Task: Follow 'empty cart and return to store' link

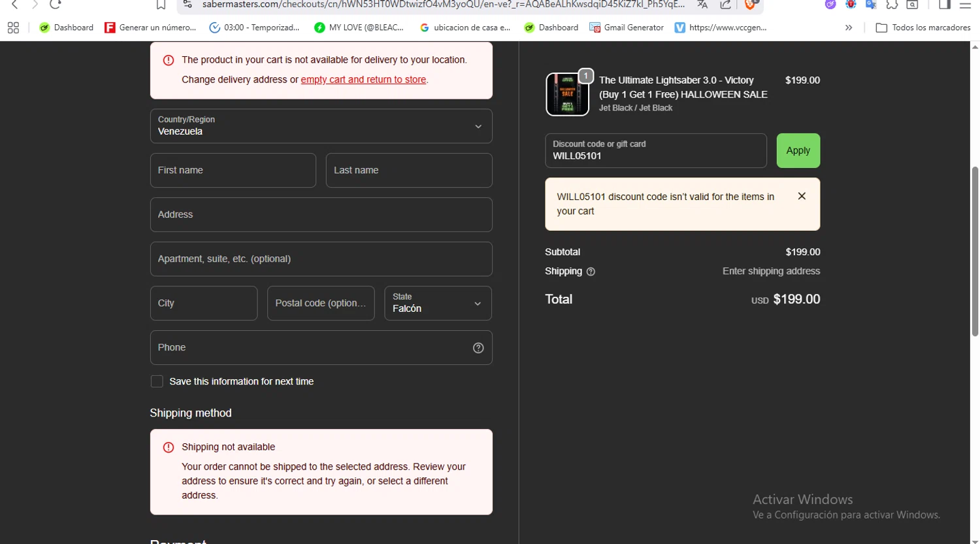Action: coord(363,80)
